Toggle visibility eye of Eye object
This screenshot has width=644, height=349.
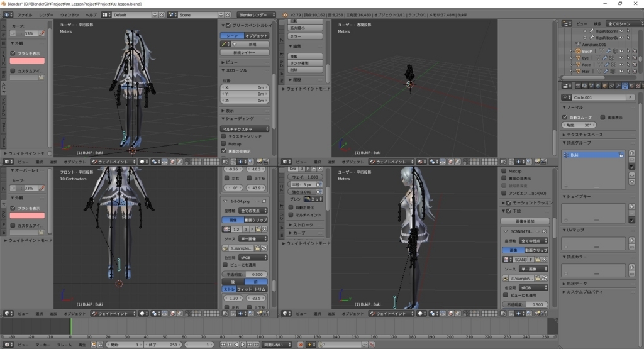[x=621, y=58]
